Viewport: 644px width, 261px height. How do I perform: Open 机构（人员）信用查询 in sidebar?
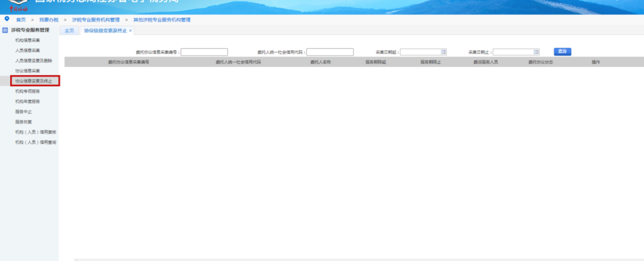click(x=36, y=142)
